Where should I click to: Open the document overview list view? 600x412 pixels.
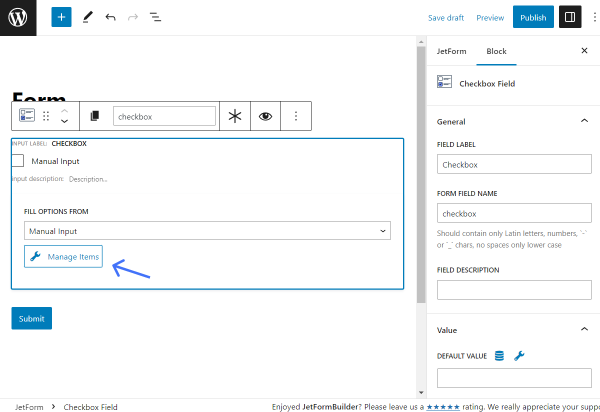click(155, 17)
